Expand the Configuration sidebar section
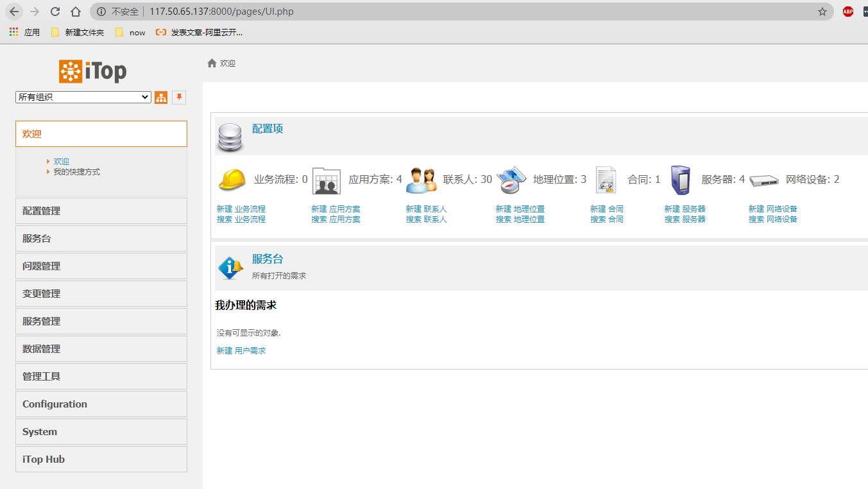868x489 pixels. 101,404
